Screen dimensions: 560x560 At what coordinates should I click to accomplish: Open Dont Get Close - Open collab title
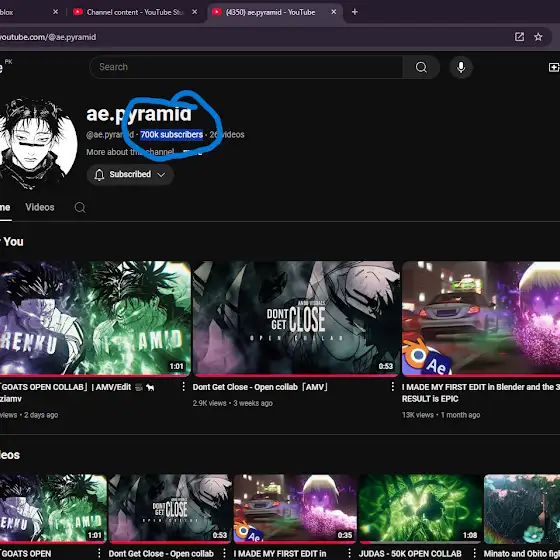260,387
